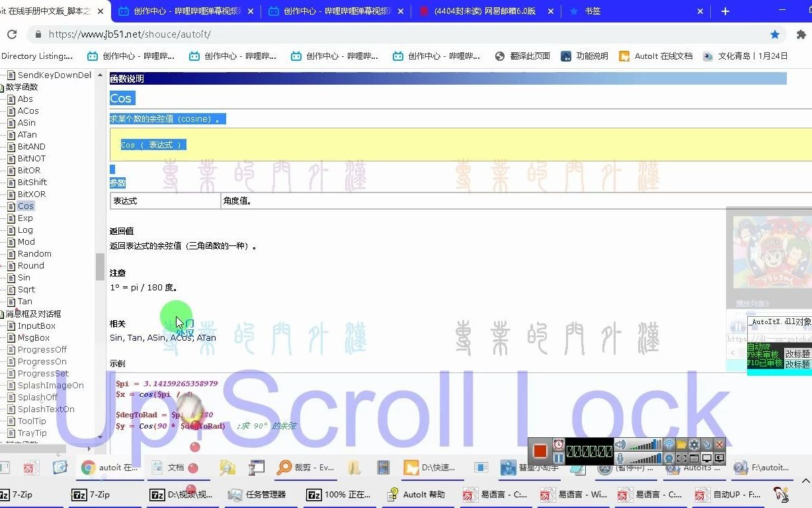The width and height of the screenshot is (812, 508).
Task: Open the AutoIt 在线文档 bookmark
Action: pyautogui.click(x=656, y=56)
